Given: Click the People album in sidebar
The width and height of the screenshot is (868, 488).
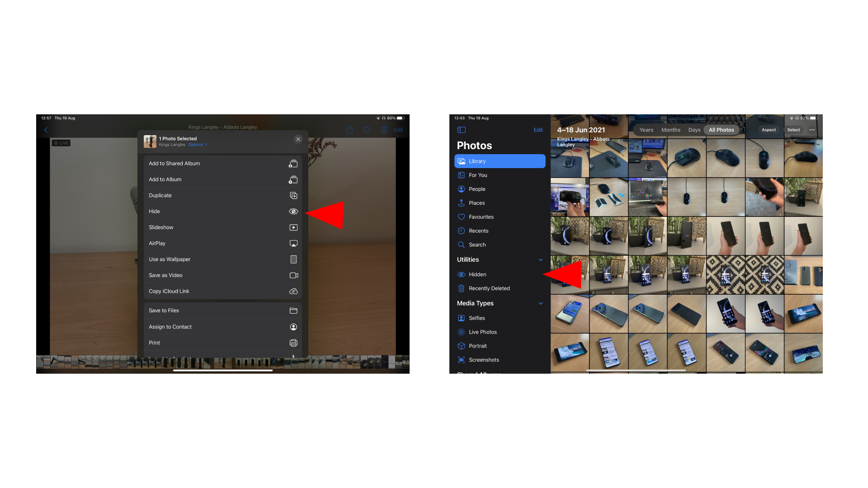Looking at the screenshot, I should (x=476, y=189).
